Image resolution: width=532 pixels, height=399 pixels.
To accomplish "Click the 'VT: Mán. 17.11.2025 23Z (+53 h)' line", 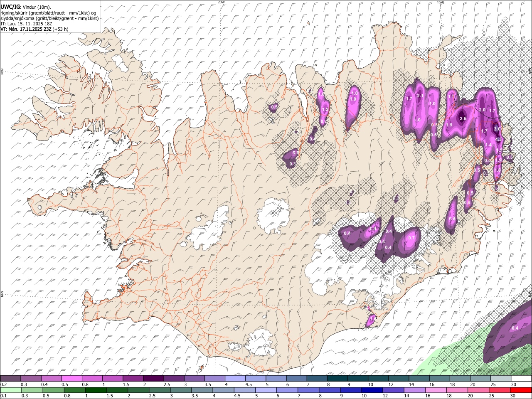I will (x=34, y=29).
